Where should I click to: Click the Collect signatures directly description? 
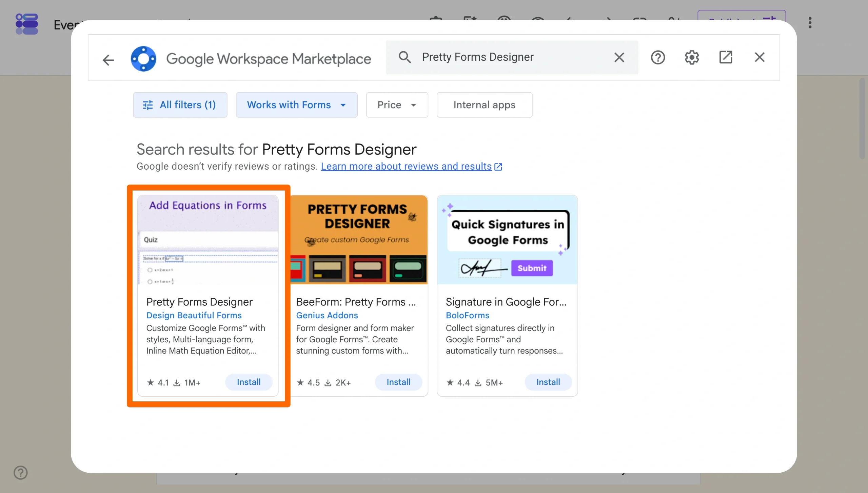[504, 339]
